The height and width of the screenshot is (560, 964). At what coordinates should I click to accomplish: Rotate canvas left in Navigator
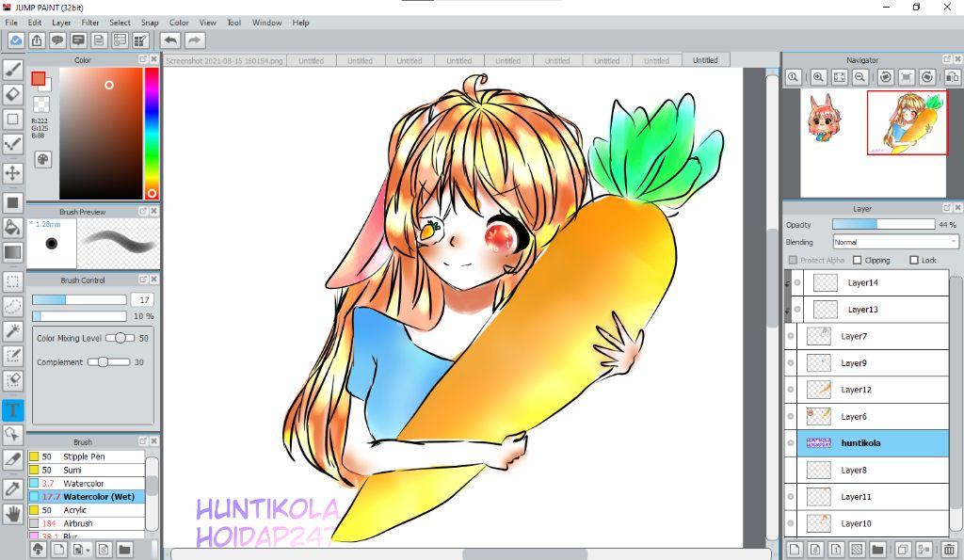[885, 77]
